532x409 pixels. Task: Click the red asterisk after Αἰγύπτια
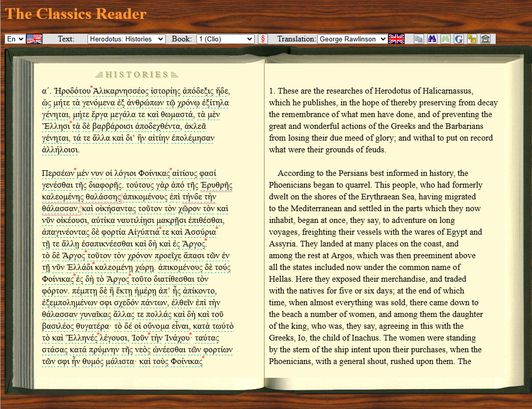[x=161, y=228]
